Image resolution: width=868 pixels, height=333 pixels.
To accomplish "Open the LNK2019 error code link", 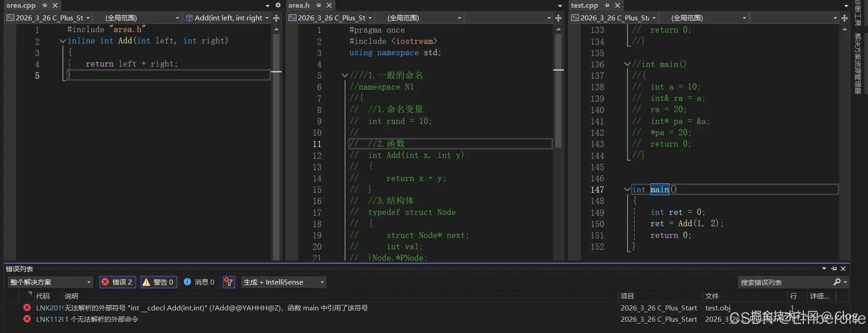I will pyautogui.click(x=49, y=308).
